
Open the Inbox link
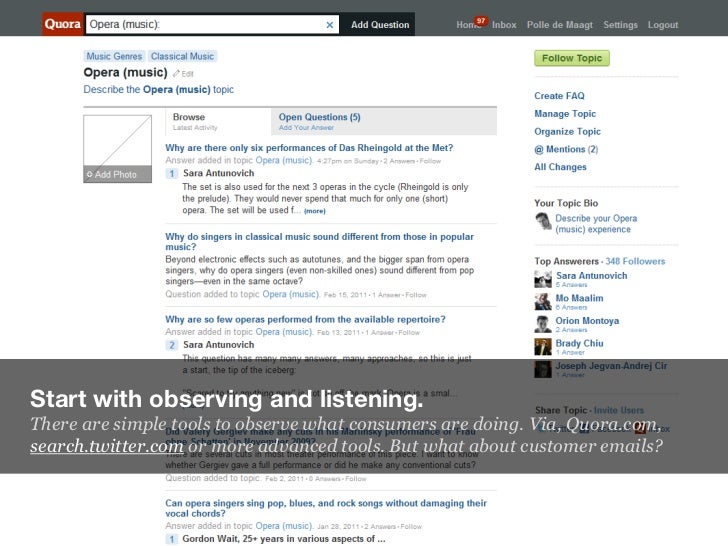pyautogui.click(x=504, y=25)
